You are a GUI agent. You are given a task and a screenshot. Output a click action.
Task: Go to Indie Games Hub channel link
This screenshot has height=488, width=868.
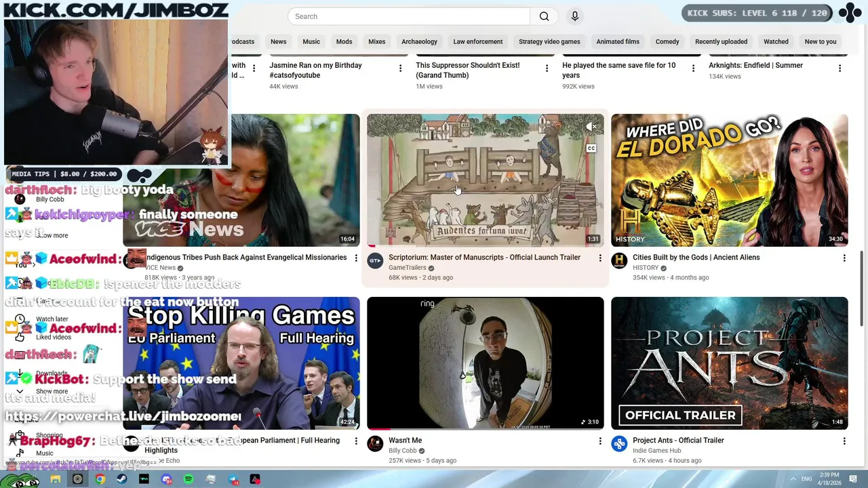pyautogui.click(x=656, y=451)
